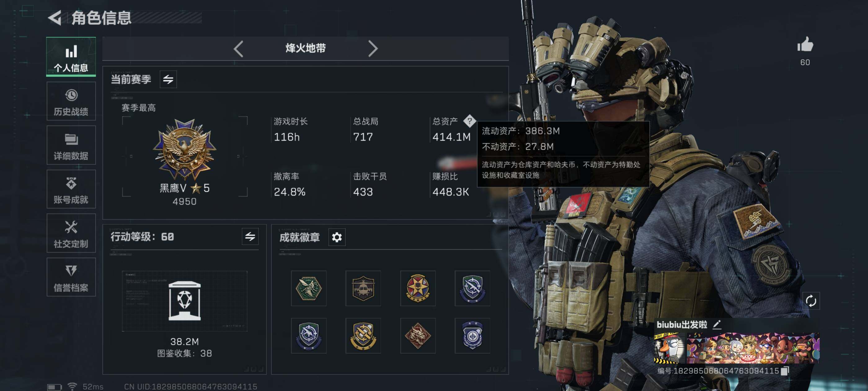The image size is (868, 391).
Task: Rotate the character with the refresh icon
Action: (811, 300)
